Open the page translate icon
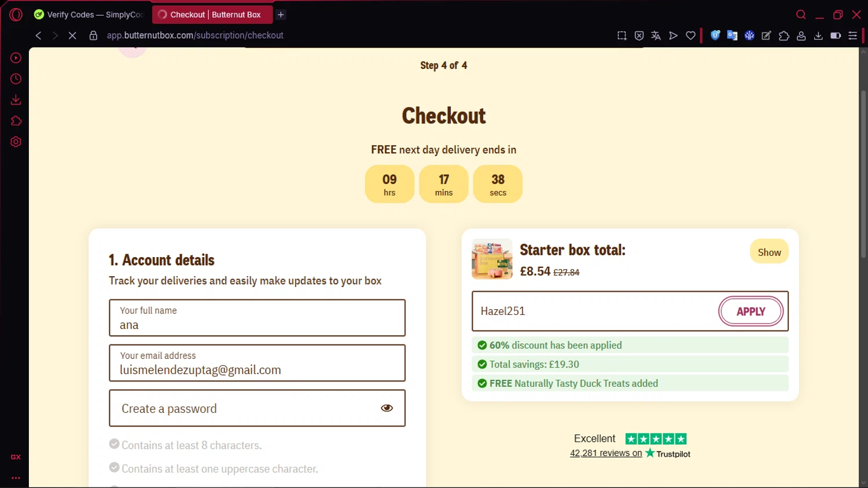The image size is (868, 488). point(656,35)
